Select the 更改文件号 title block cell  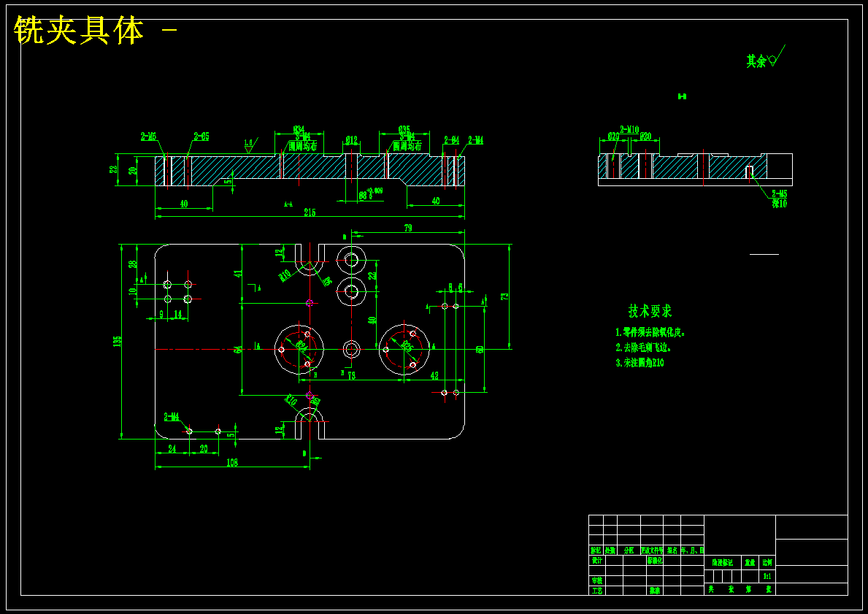click(x=652, y=550)
